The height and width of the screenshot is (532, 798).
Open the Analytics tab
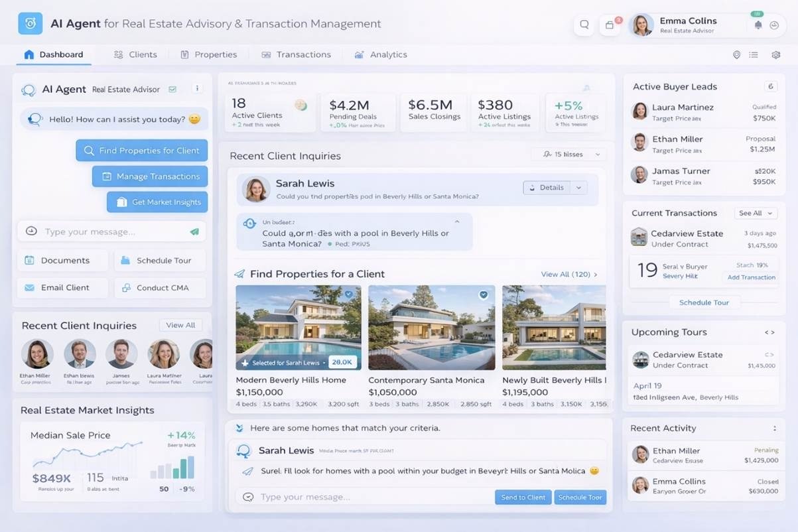381,55
